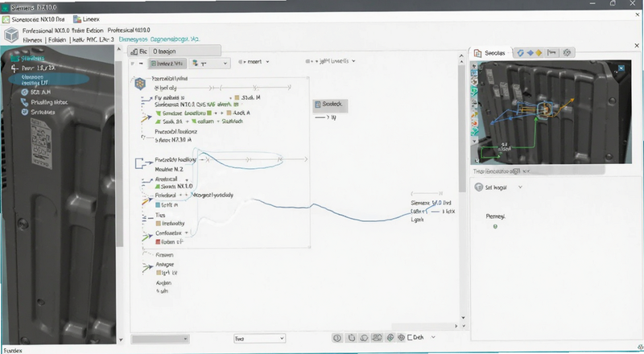Click the Sooteck button on the canvas
The image size is (644, 354).
click(x=331, y=105)
